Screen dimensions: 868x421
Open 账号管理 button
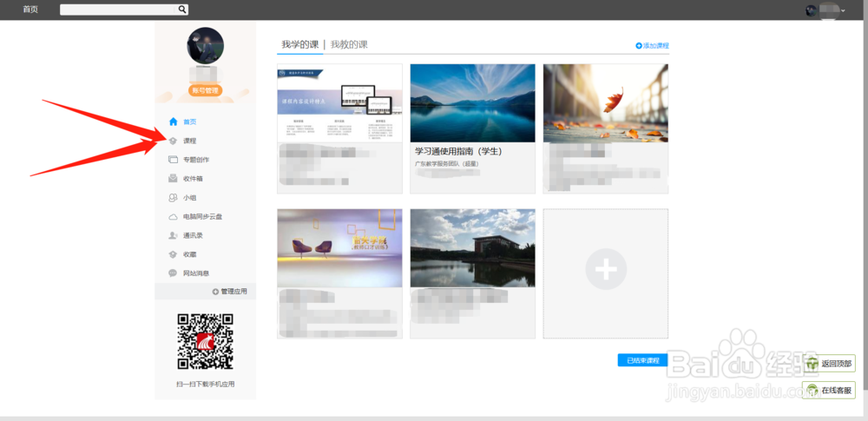(x=206, y=90)
